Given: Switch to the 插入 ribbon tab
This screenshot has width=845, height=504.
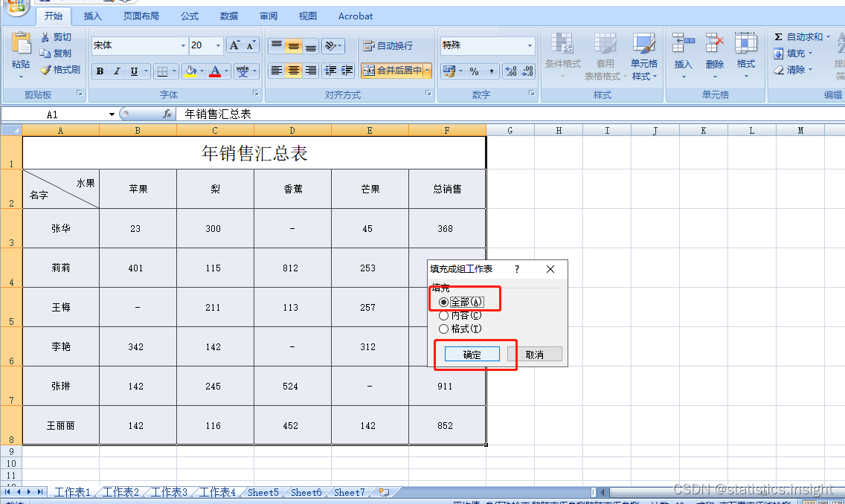Looking at the screenshot, I should tap(93, 16).
